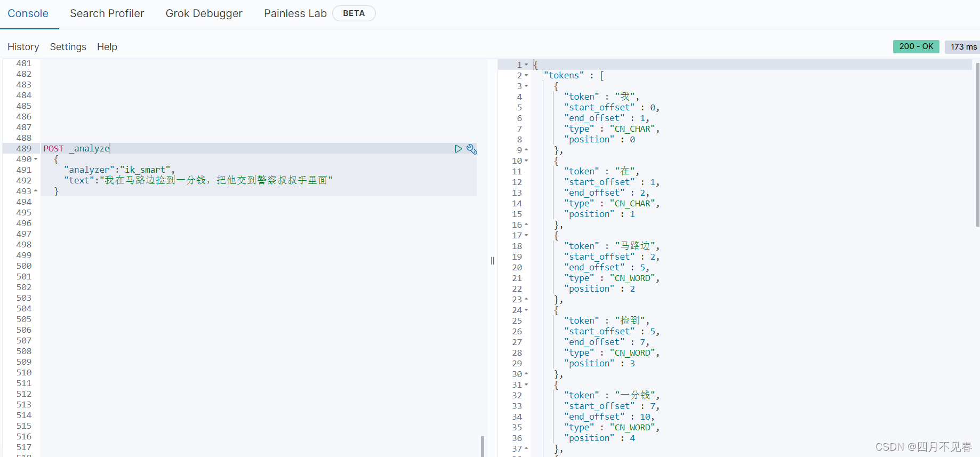The height and width of the screenshot is (457, 980).
Task: Click the closing brace on editor line 493
Action: (x=56, y=191)
